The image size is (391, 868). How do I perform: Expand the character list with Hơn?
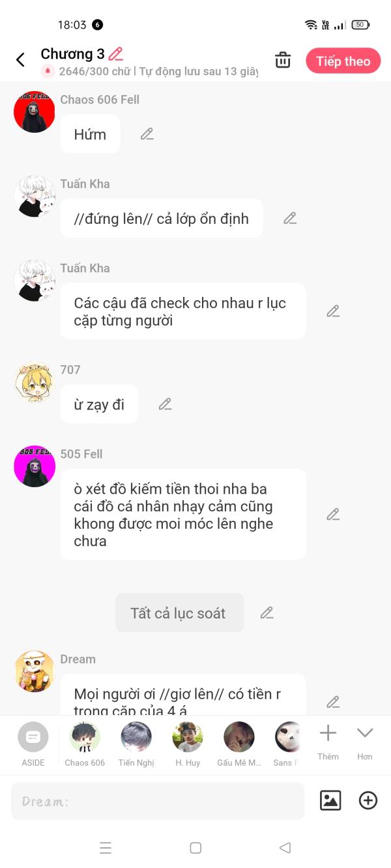365,742
